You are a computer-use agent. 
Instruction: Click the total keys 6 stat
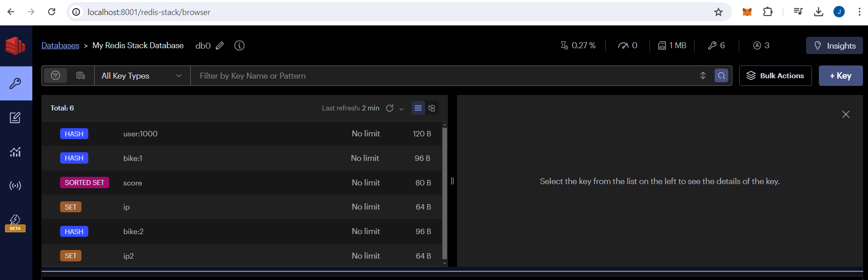coord(716,45)
